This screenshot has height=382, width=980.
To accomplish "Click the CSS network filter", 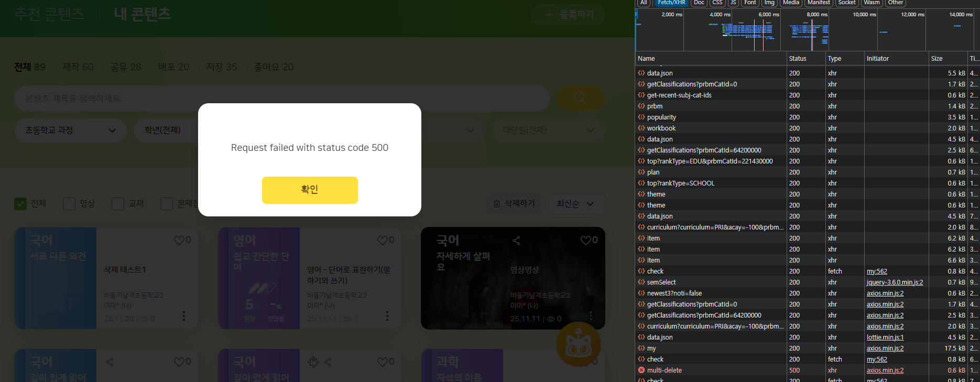I will [717, 3].
